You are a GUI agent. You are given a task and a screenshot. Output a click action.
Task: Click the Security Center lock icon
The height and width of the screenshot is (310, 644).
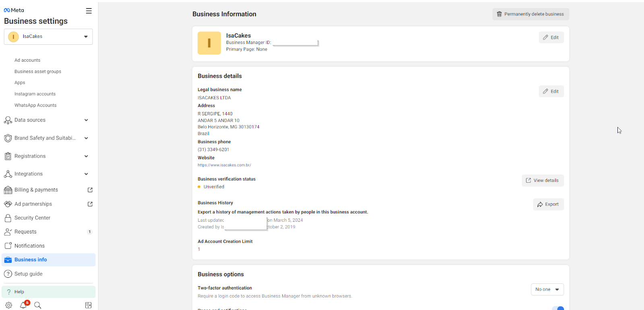[x=8, y=218]
